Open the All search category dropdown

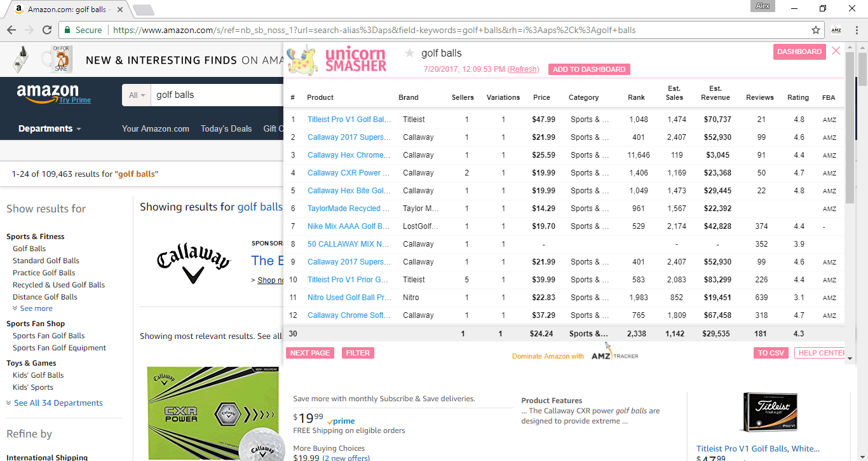(x=137, y=95)
